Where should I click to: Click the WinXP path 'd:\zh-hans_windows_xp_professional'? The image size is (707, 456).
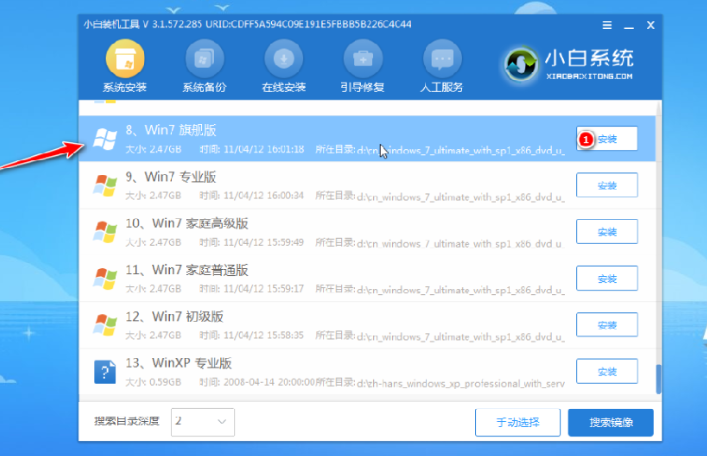[460, 384]
